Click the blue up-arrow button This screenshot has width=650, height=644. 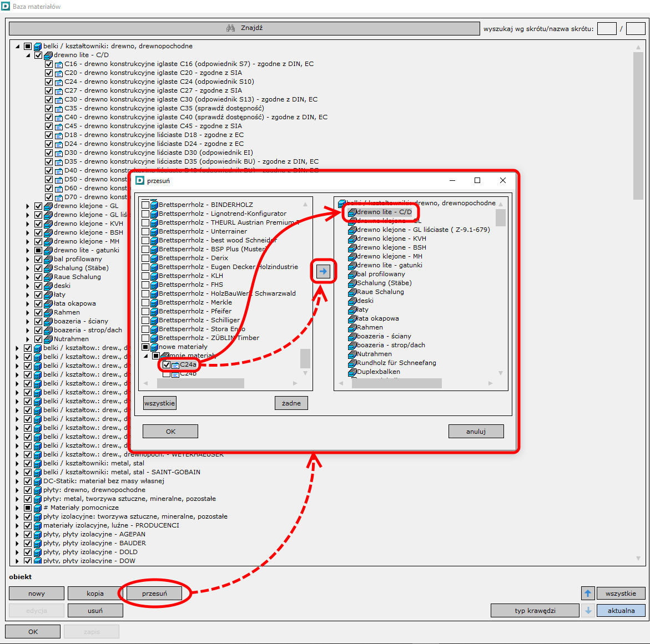(x=588, y=594)
